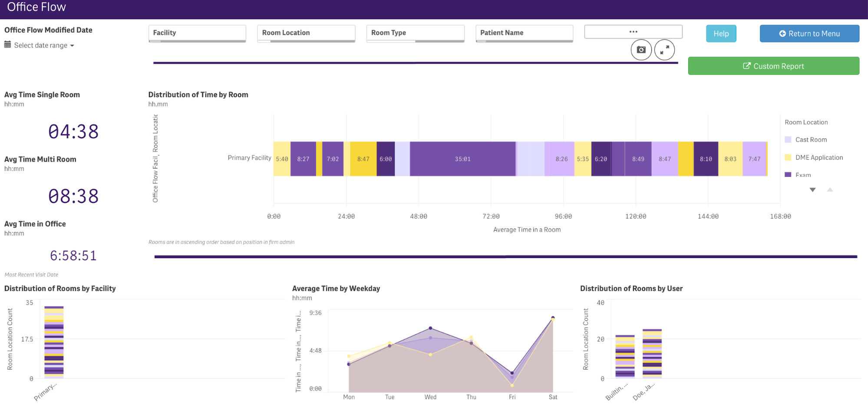868x404 pixels.
Task: Click the 6:20 bar segment
Action: [601, 159]
